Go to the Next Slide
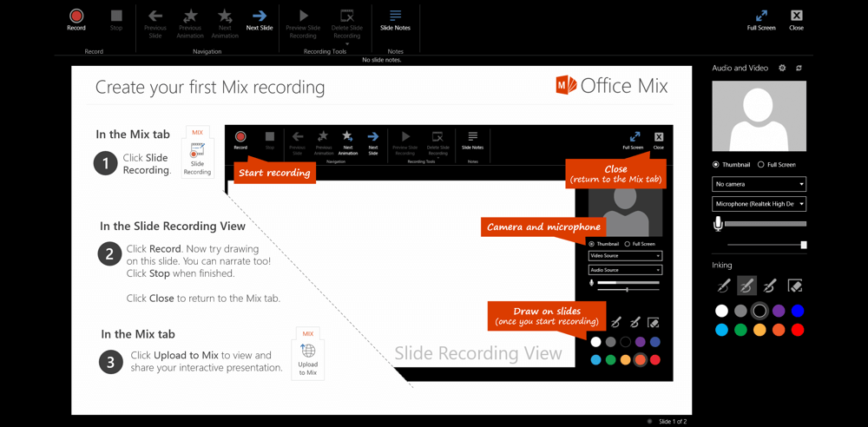Image resolution: width=868 pixels, height=427 pixels. click(259, 20)
